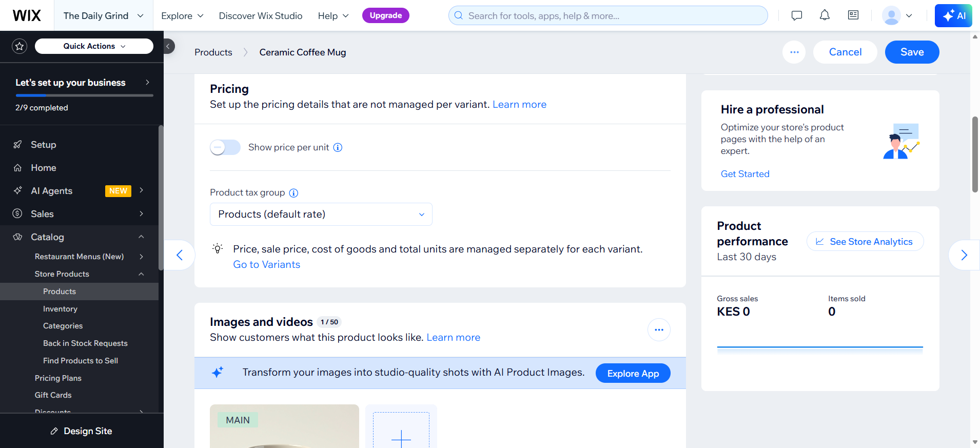This screenshot has height=448, width=980.
Task: Click Explore App button
Action: point(633,373)
